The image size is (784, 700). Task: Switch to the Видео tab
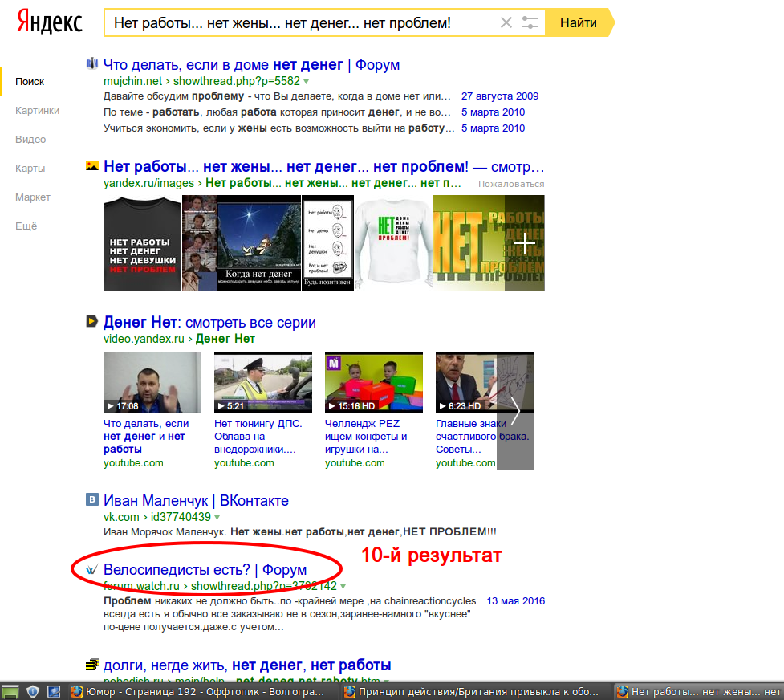(x=30, y=140)
